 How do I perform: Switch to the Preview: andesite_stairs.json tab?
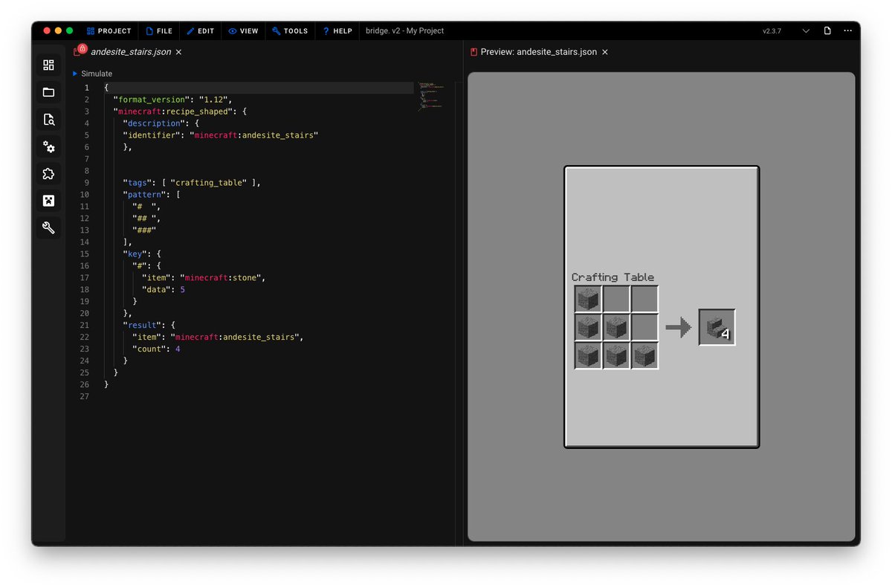coord(539,52)
